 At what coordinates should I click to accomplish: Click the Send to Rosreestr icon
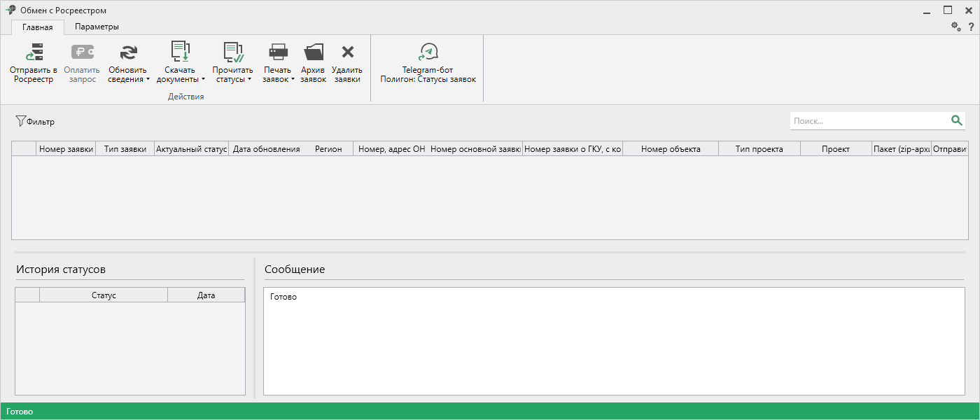point(34,52)
